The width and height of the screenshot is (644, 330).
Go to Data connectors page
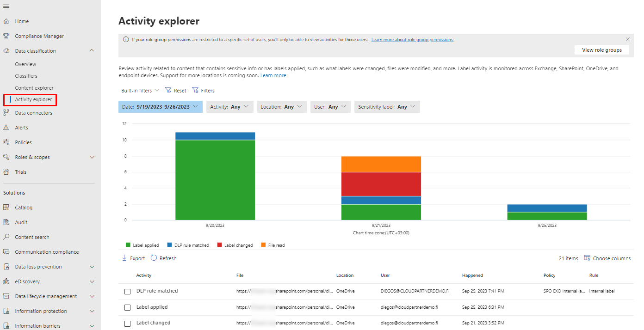[33, 113]
